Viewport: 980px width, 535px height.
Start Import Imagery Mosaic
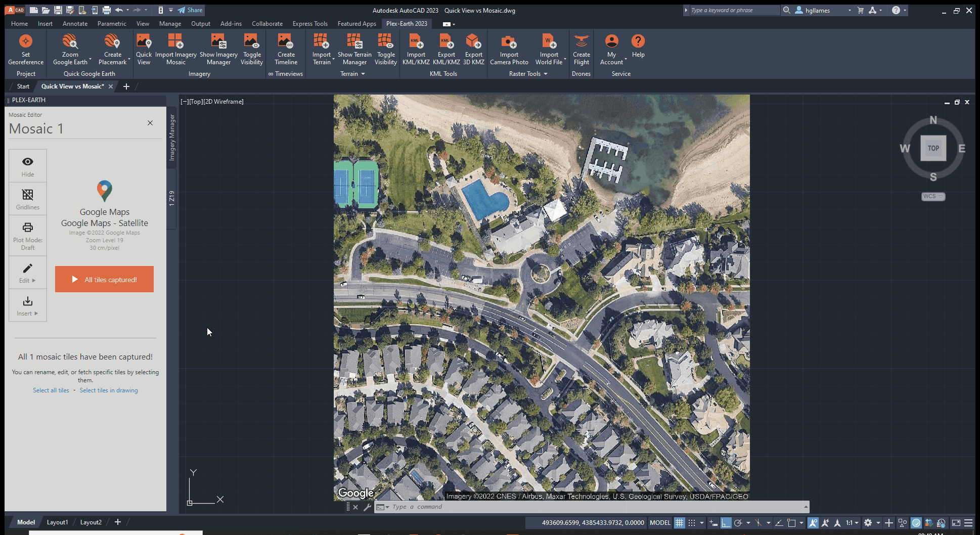[176, 50]
